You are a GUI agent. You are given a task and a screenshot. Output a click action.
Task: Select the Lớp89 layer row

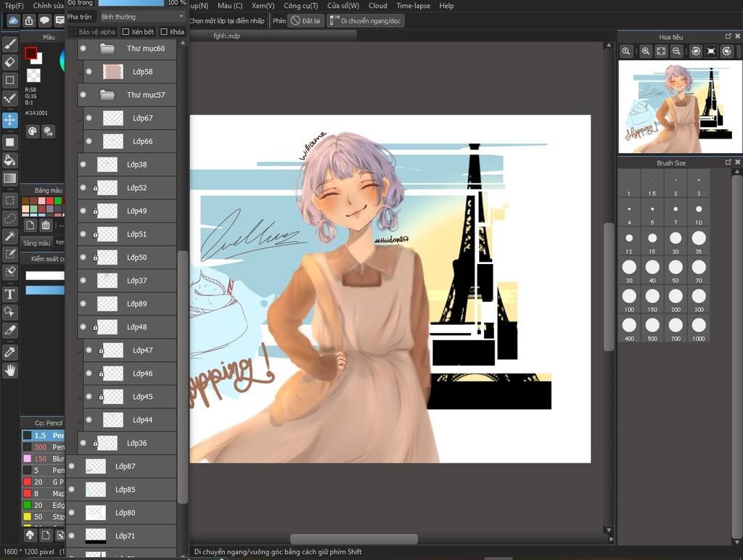(x=128, y=304)
